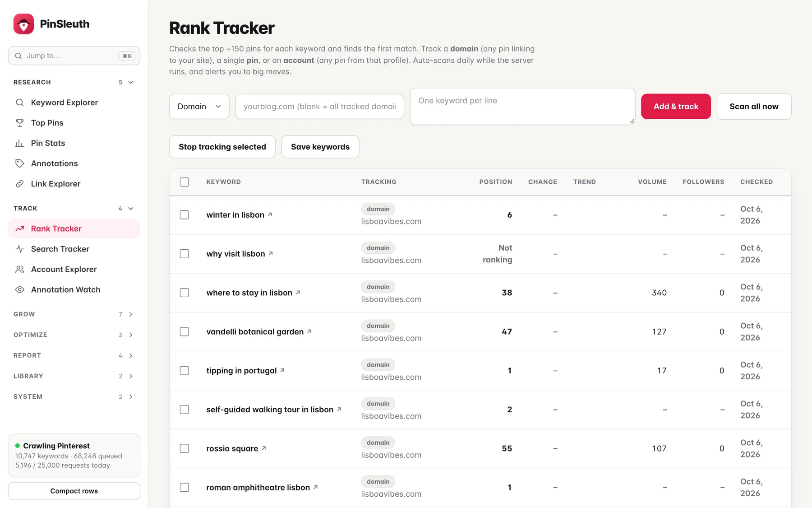Click Scan all now button
Image resolution: width=812 pixels, height=508 pixels.
tap(754, 107)
